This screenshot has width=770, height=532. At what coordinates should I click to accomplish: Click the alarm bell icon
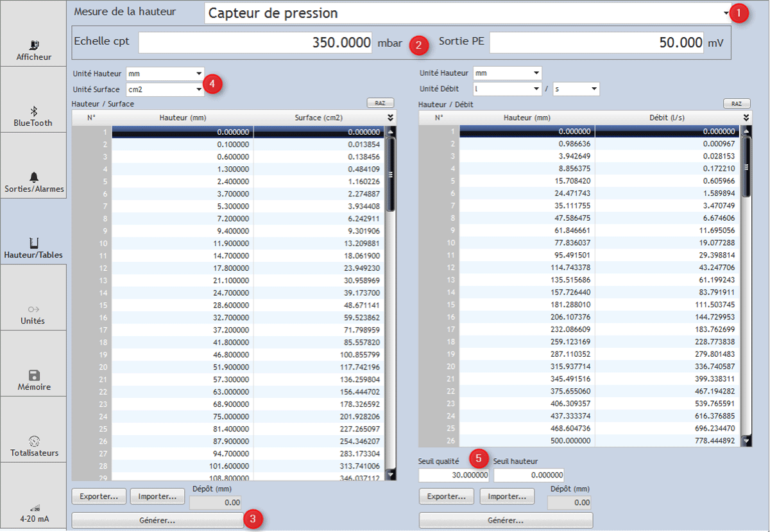coord(34,177)
